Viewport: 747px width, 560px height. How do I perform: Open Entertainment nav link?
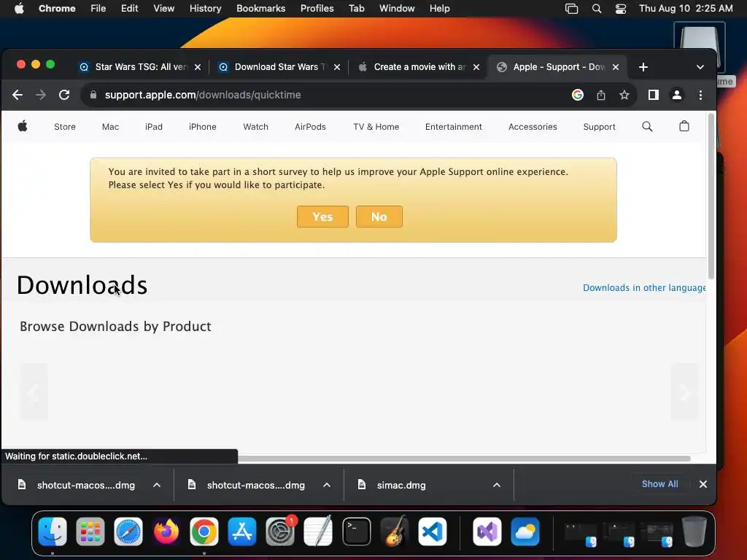(x=454, y=127)
